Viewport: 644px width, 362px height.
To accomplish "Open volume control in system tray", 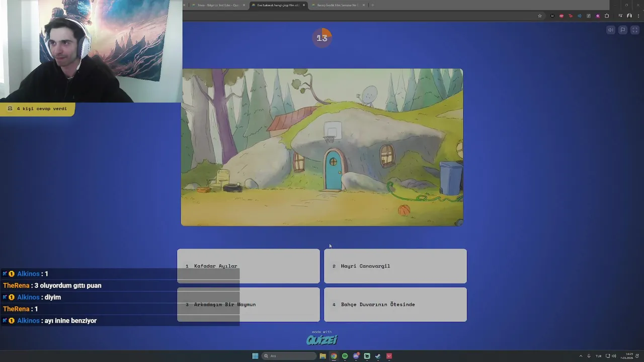I will click(614, 356).
